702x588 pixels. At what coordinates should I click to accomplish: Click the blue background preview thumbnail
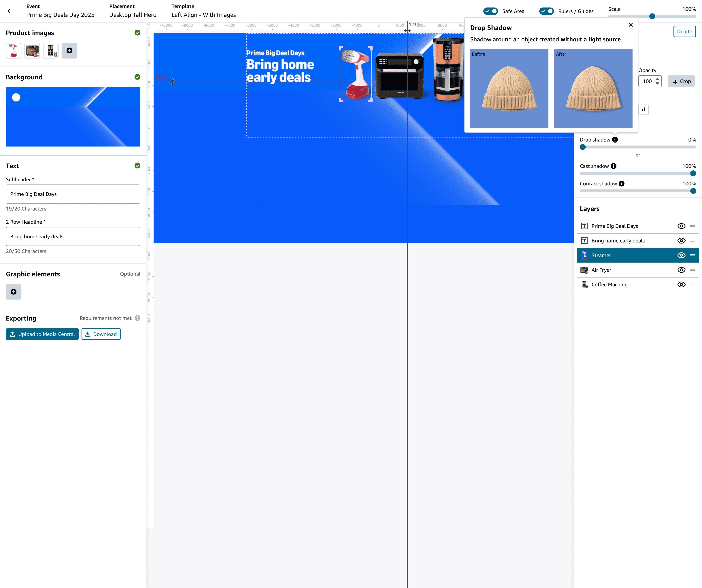73,117
